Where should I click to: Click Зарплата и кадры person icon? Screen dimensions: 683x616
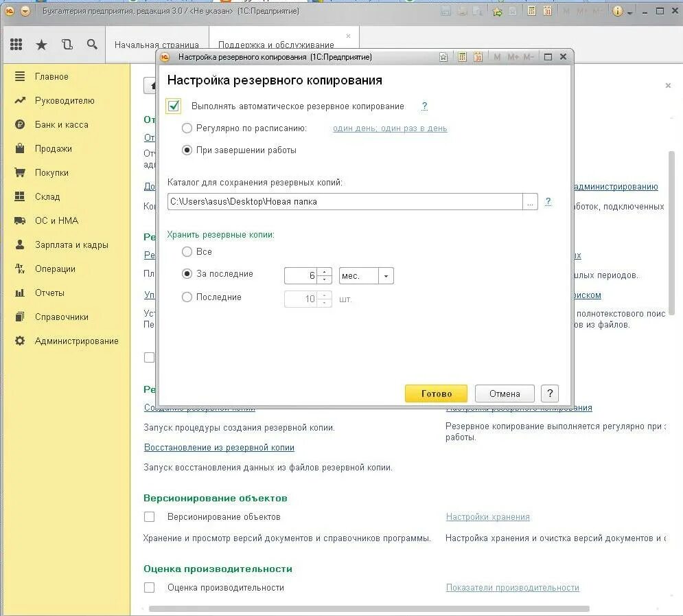point(20,244)
